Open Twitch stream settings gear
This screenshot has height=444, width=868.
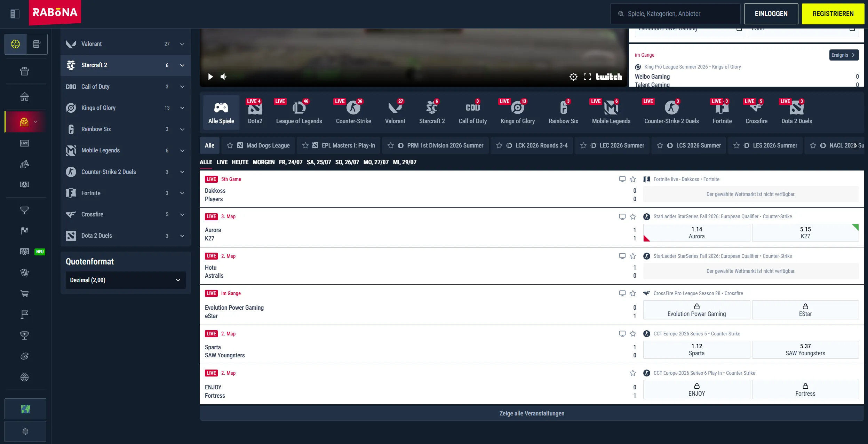tap(573, 77)
